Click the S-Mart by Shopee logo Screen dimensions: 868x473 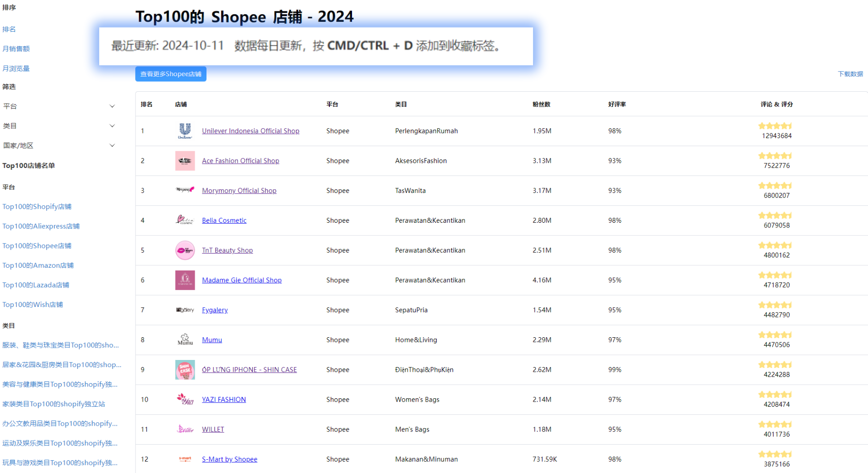[185, 459]
